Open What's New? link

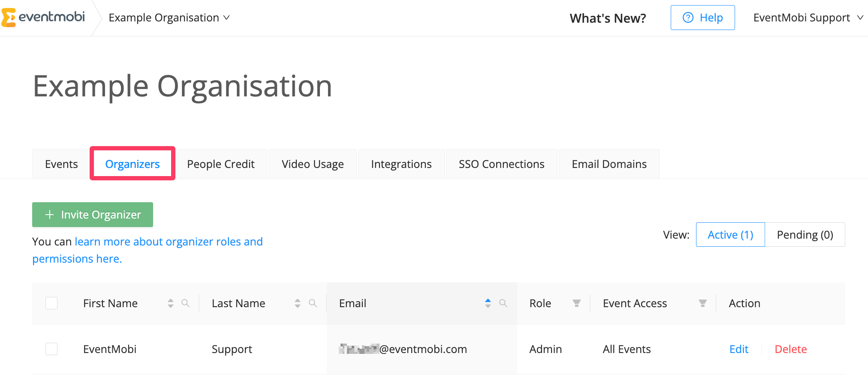coord(608,18)
